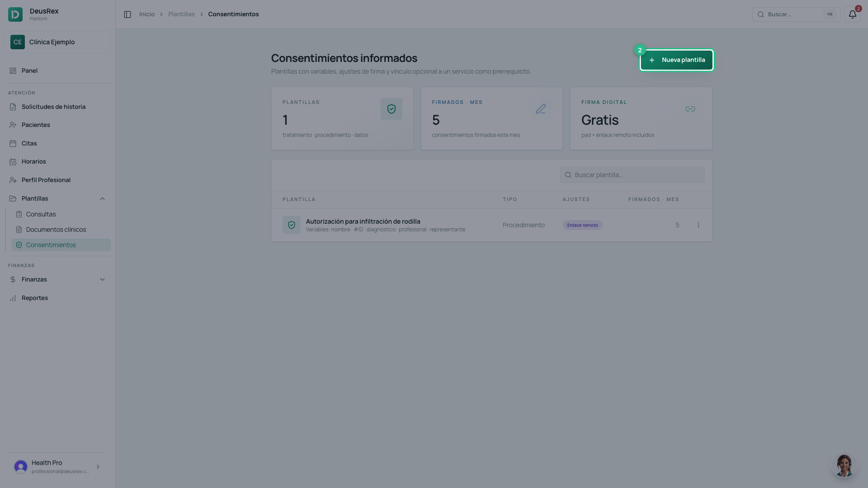Image resolution: width=868 pixels, height=488 pixels.
Task: Open the notifications bell
Action: point(852,14)
